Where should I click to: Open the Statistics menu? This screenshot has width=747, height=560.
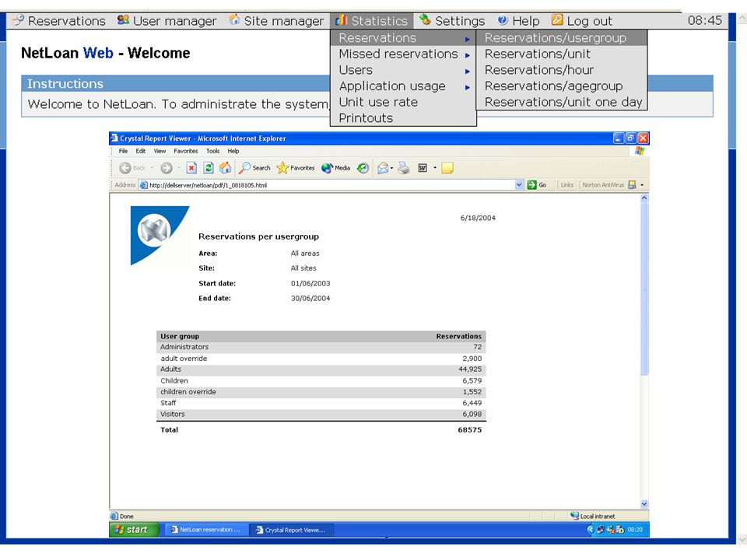(372, 21)
